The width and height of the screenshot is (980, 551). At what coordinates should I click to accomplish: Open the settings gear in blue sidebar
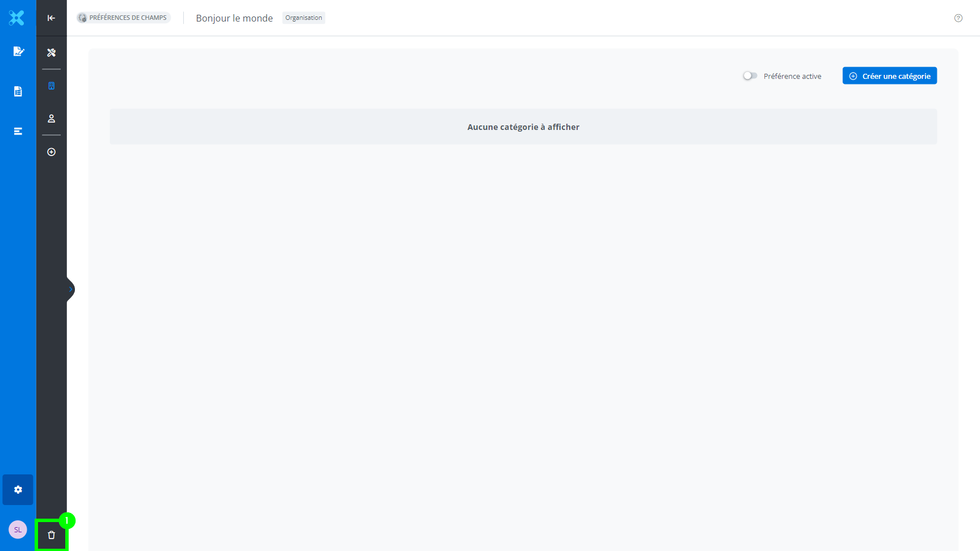point(18,490)
